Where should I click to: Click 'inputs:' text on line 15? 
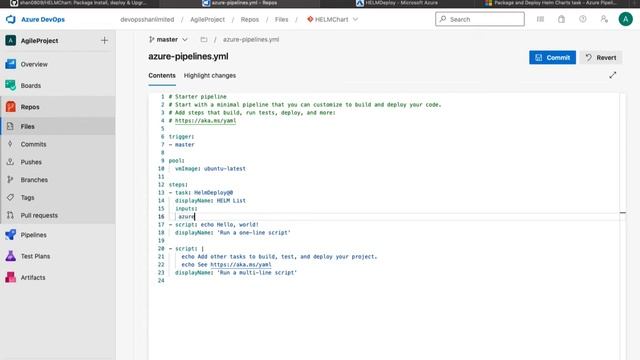tap(186, 208)
